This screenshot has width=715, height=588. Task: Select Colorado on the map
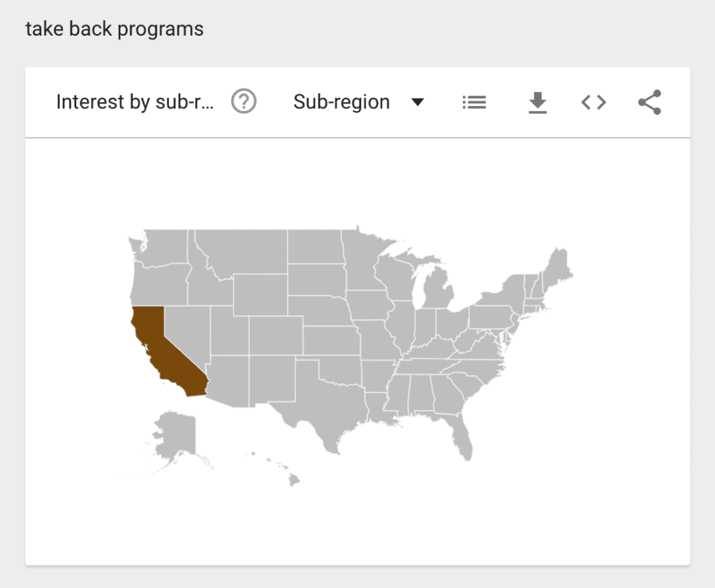pos(276,335)
